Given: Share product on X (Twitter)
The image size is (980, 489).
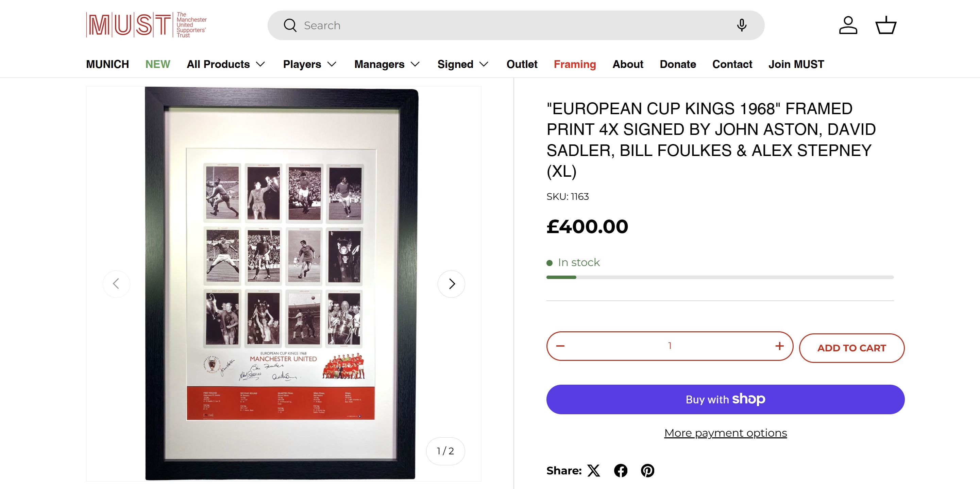Looking at the screenshot, I should (593, 471).
